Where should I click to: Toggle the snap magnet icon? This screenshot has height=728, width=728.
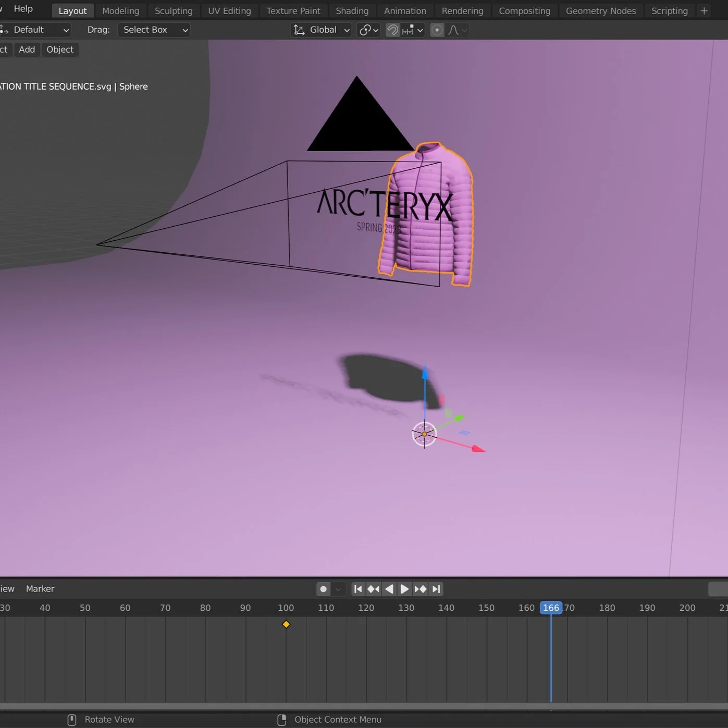(392, 30)
